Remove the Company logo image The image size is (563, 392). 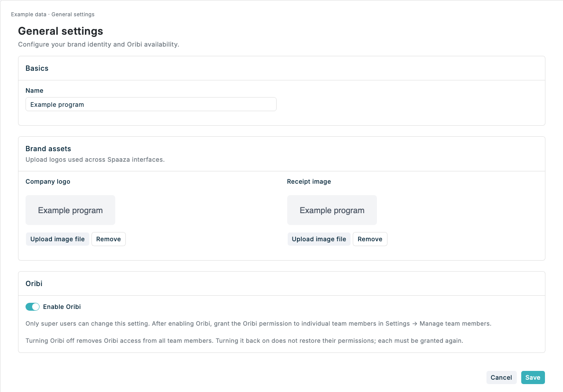[109, 239]
